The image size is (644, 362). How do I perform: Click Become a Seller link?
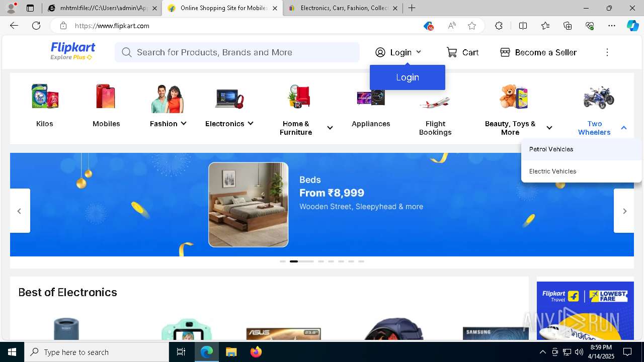pyautogui.click(x=545, y=52)
